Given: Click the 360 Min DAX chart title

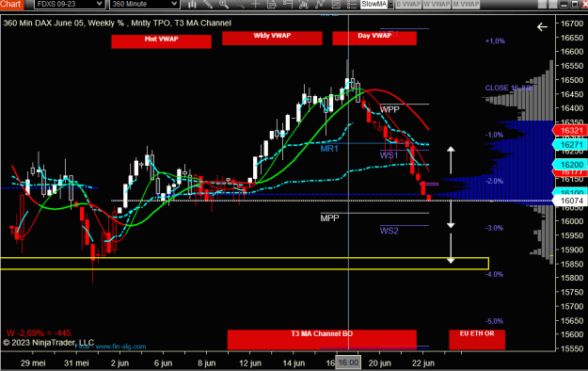Looking at the screenshot, I should (117, 23).
